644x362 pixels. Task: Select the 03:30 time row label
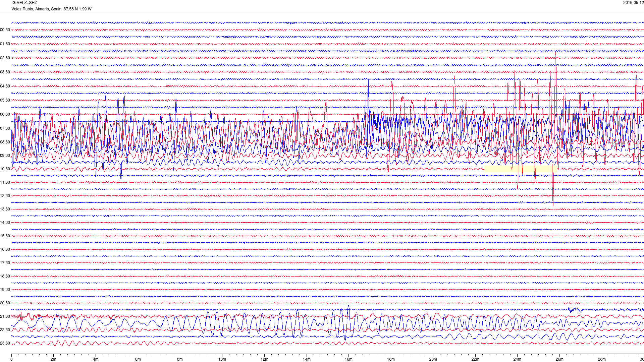[5, 72]
